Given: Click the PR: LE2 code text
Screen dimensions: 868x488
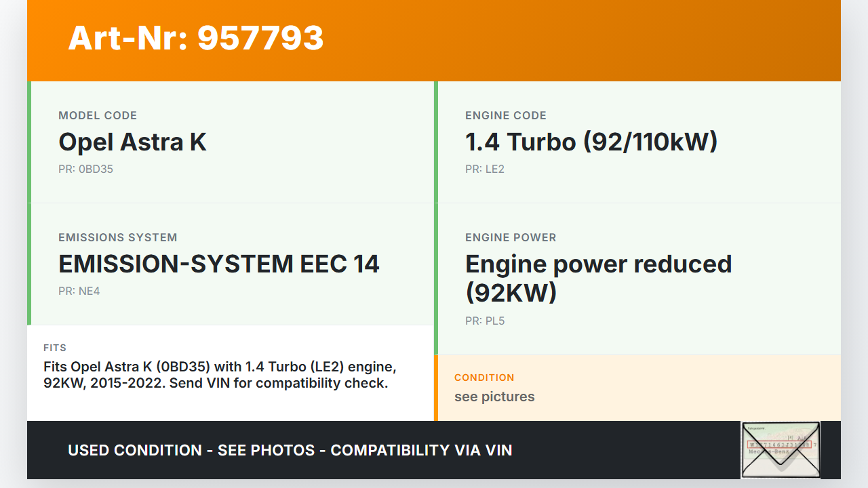Looking at the screenshot, I should click(x=484, y=169).
